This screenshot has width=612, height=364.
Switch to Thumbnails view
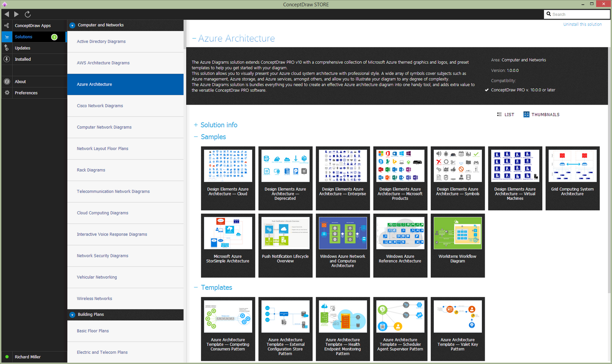(541, 115)
